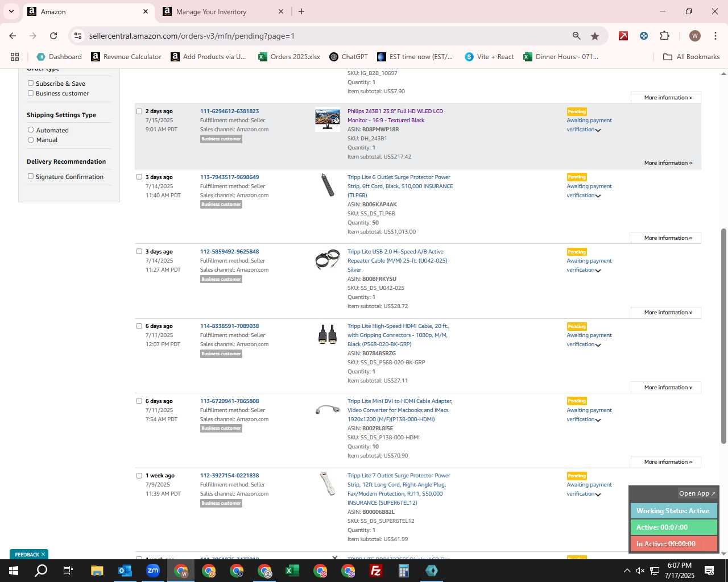Open Excel from taskbar
Screen dimensions: 728x582
pyautogui.click(x=292, y=571)
